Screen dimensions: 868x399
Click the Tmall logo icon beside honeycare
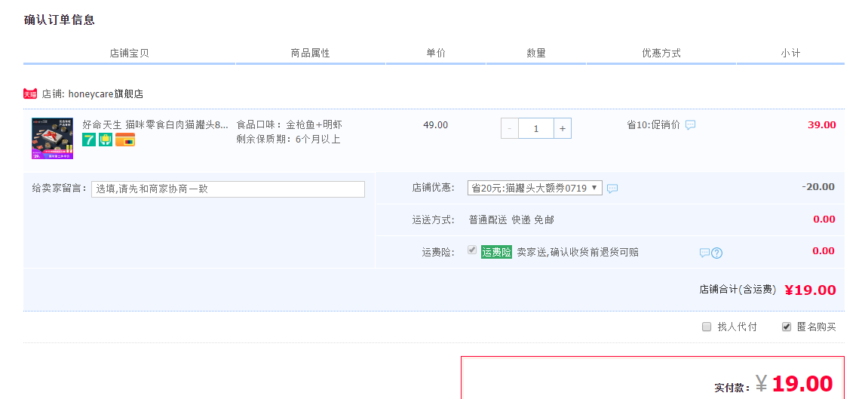pyautogui.click(x=30, y=94)
